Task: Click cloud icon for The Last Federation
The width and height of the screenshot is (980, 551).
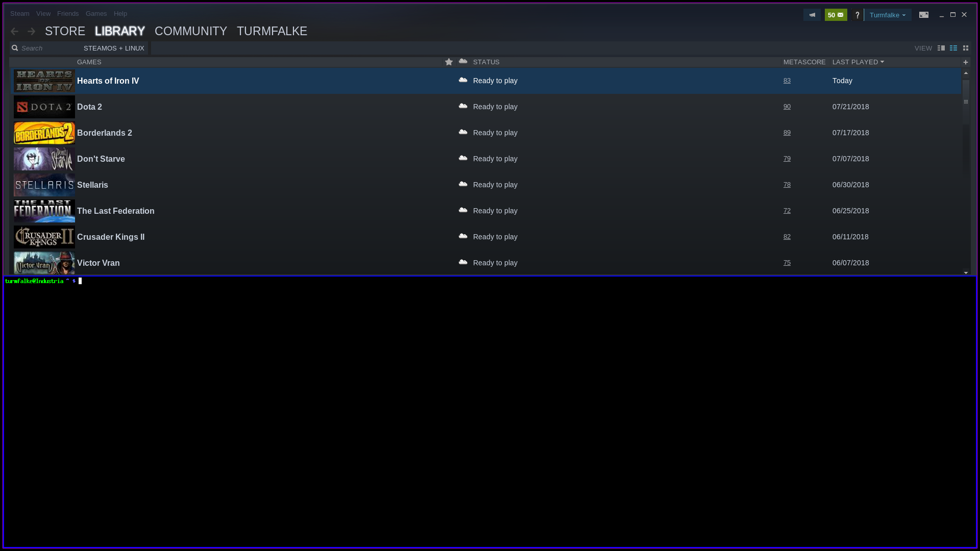Action: tap(463, 210)
